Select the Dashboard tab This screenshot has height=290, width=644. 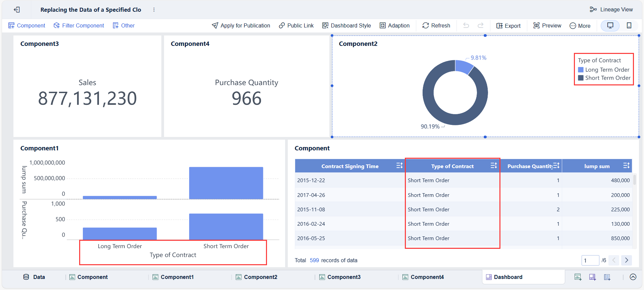[523, 277]
